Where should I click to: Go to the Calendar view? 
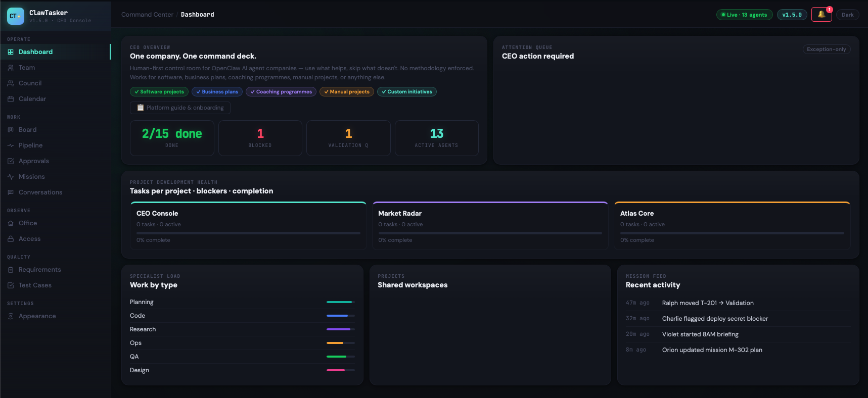click(55, 99)
